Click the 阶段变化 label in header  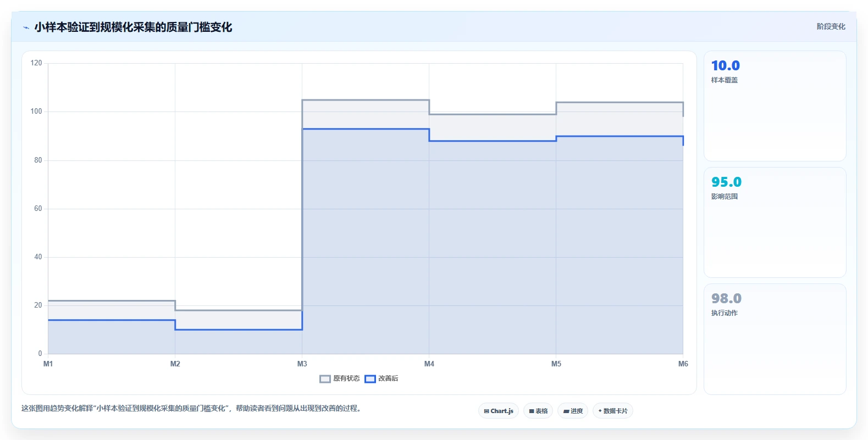[x=831, y=26]
